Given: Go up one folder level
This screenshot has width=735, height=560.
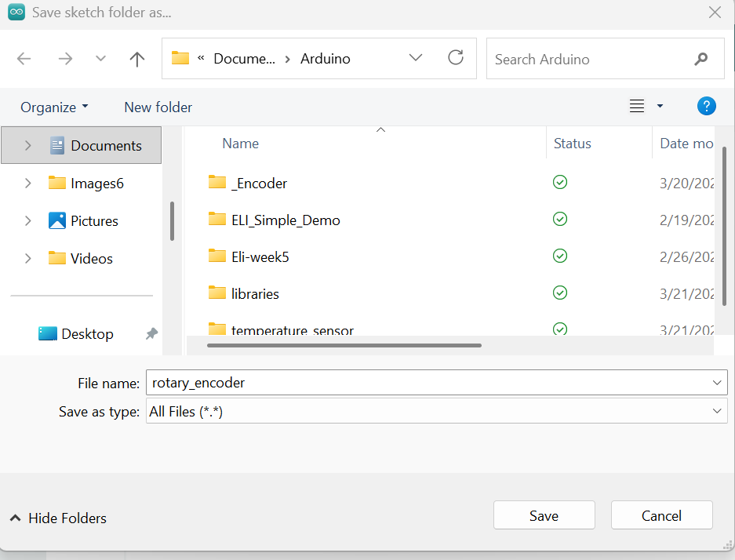Looking at the screenshot, I should tap(137, 59).
